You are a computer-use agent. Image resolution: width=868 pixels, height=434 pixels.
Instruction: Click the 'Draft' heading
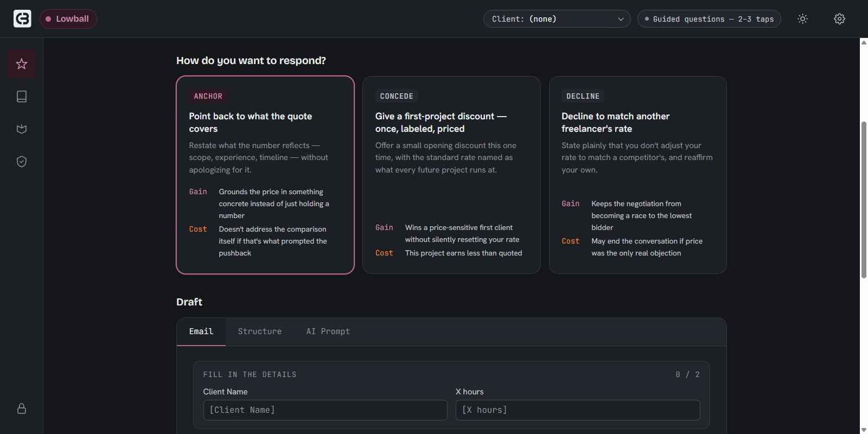(189, 302)
